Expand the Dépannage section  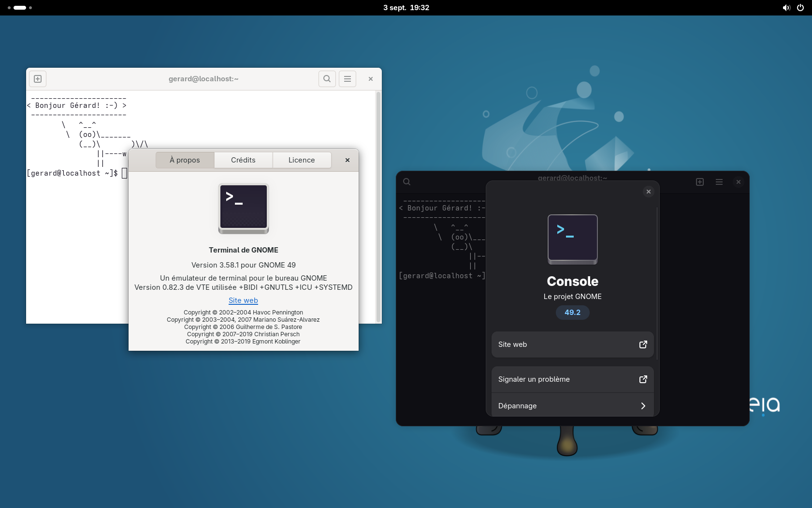click(x=573, y=405)
